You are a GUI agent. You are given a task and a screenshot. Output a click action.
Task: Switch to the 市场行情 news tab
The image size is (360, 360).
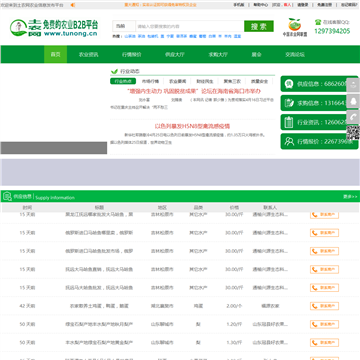(x=150, y=81)
